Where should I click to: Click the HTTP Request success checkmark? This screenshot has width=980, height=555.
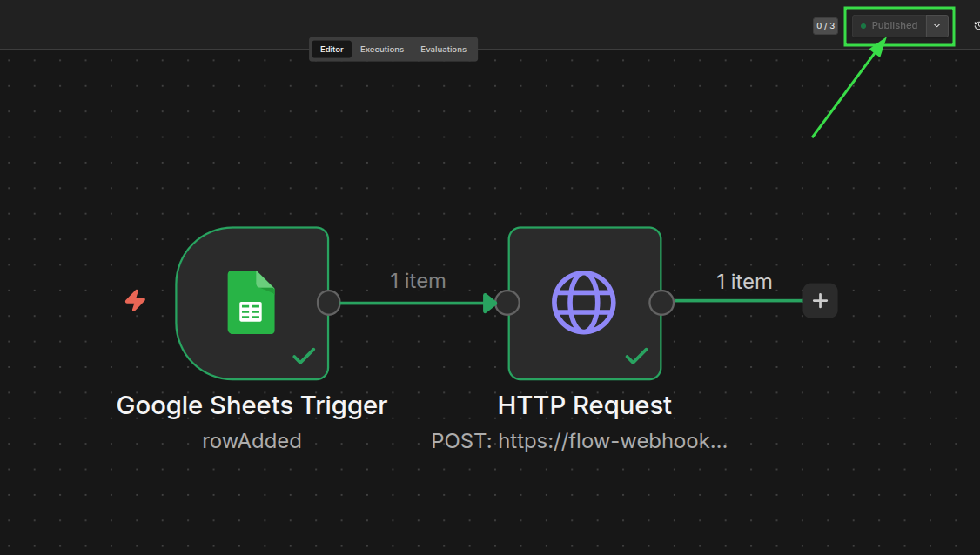tap(637, 356)
